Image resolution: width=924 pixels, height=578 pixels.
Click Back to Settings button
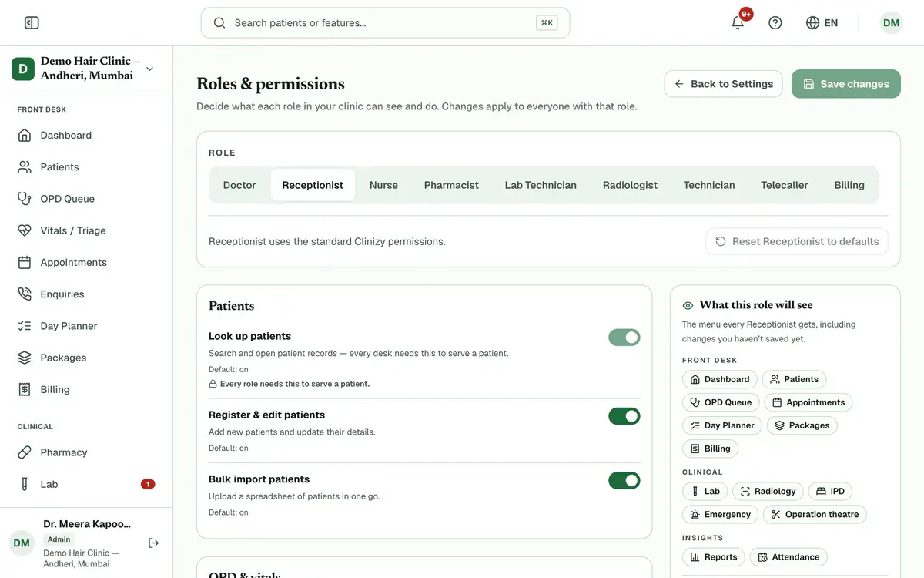[724, 84]
